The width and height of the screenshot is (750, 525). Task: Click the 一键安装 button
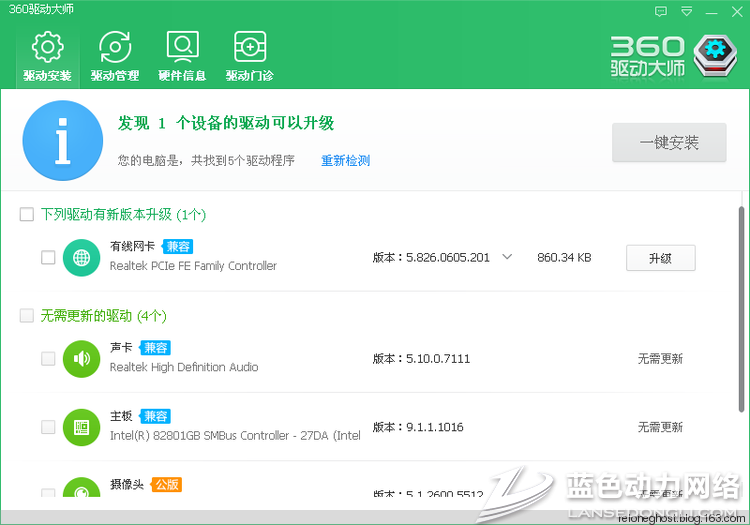pyautogui.click(x=669, y=142)
